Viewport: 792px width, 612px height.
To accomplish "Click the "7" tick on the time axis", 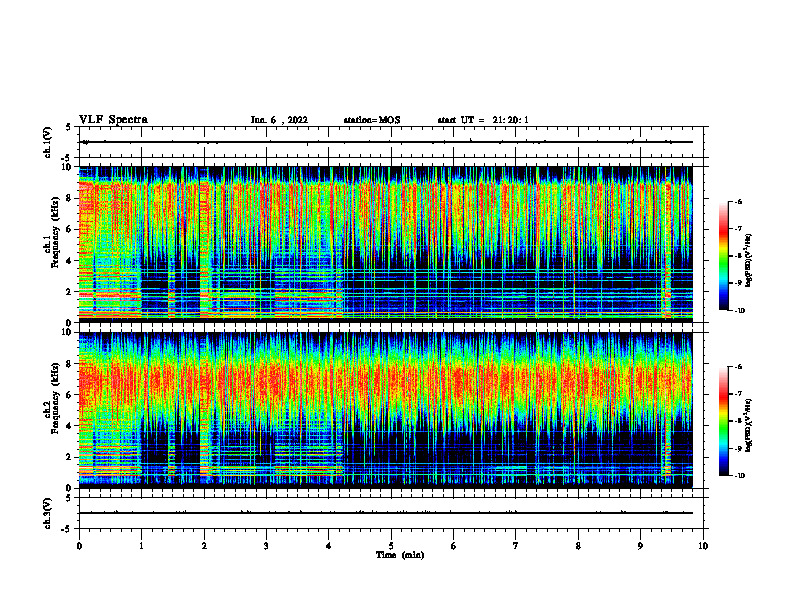I will tap(516, 546).
